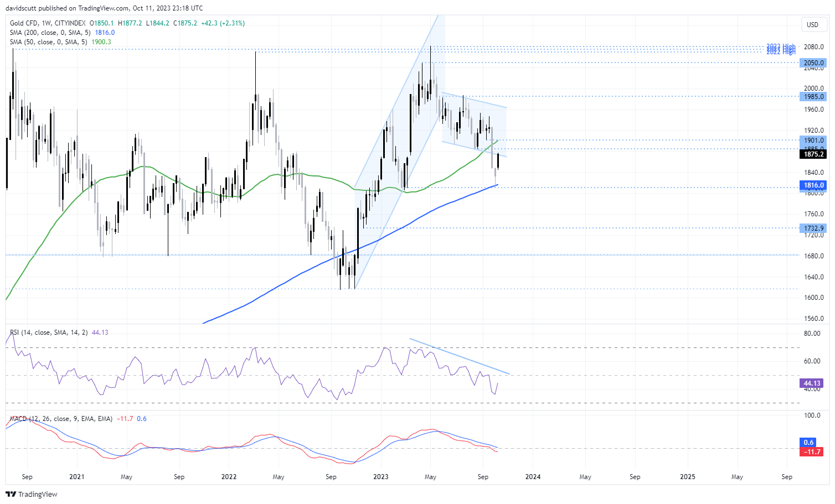The image size is (835, 504).
Task: Click the 2024 label on time axis
Action: point(533,477)
